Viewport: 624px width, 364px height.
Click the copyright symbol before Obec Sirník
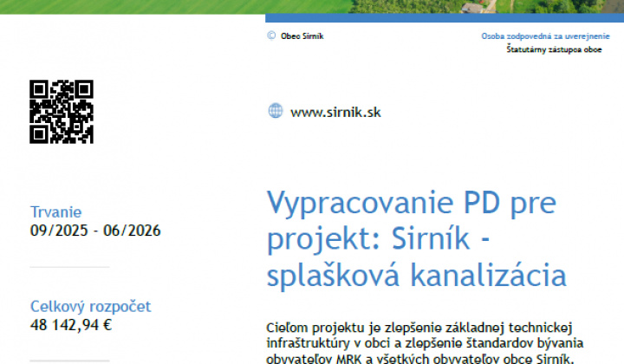[271, 36]
